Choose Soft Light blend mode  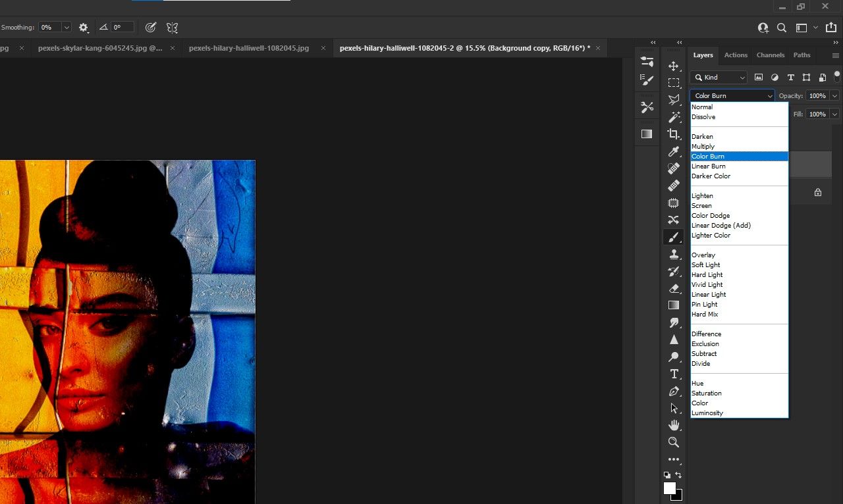(x=739, y=265)
